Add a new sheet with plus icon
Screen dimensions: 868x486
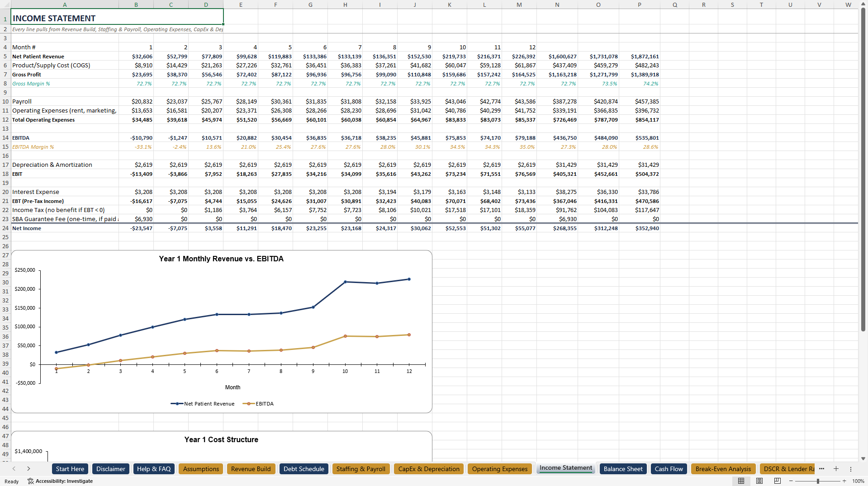pos(836,469)
